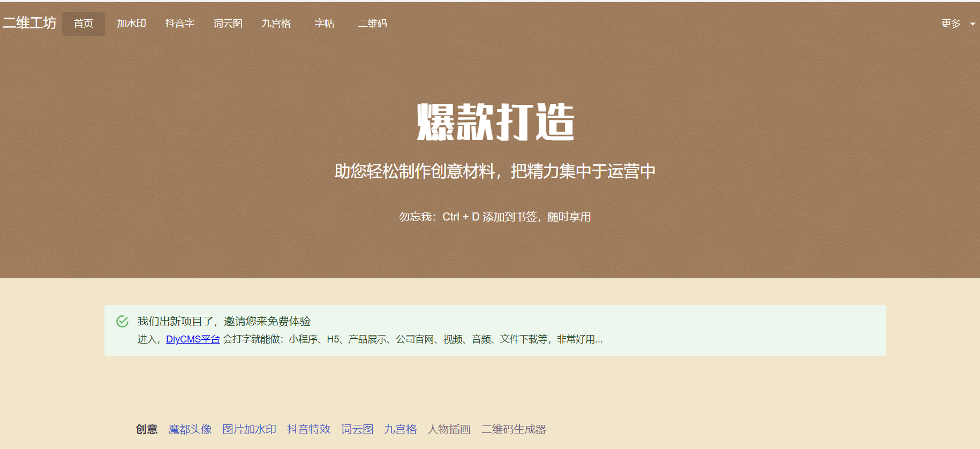Click the 二维工坊 site logo
This screenshot has width=980, height=449.
[x=29, y=23]
